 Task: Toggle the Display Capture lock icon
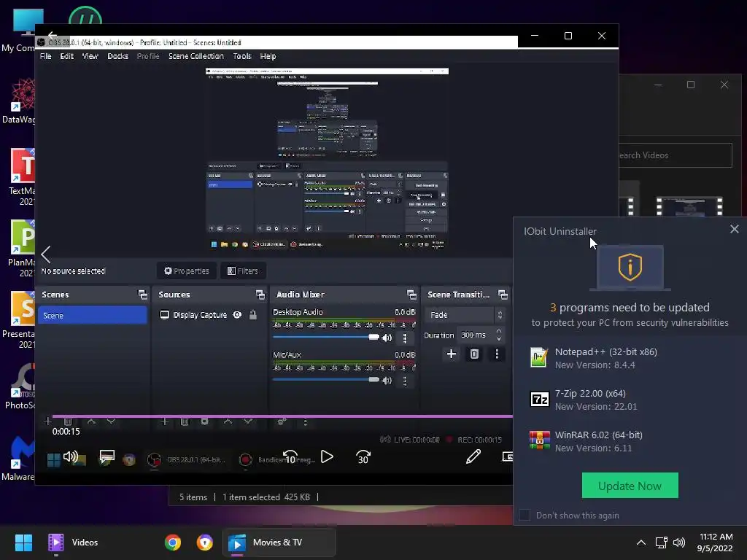point(253,315)
